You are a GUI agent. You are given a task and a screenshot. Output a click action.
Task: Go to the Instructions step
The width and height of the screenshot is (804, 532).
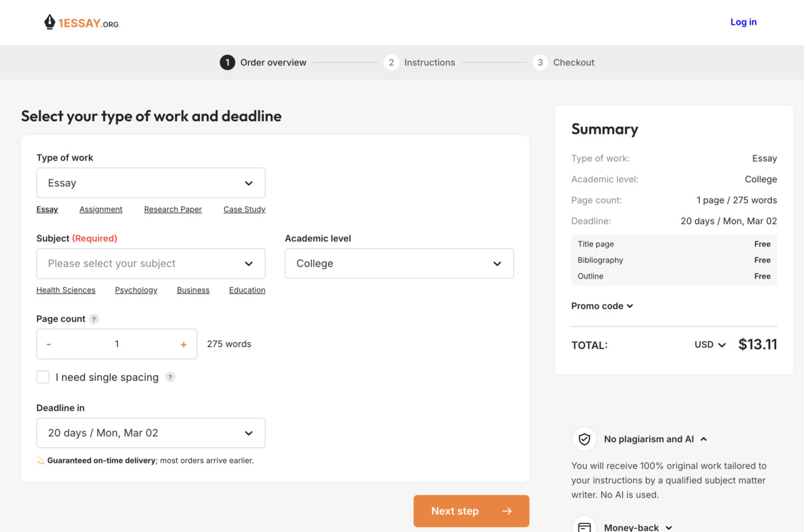tap(419, 63)
